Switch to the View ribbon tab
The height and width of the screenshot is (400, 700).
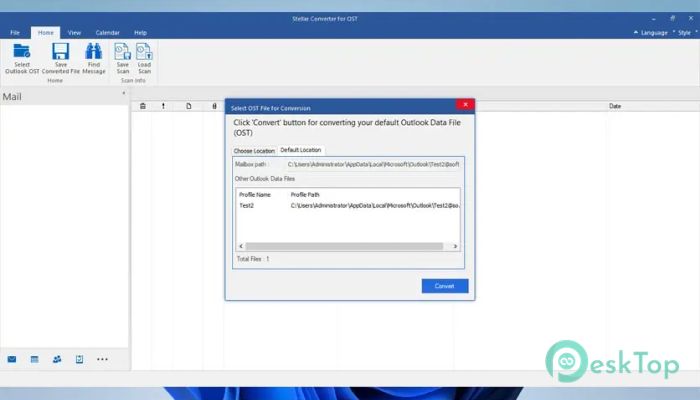coord(74,33)
